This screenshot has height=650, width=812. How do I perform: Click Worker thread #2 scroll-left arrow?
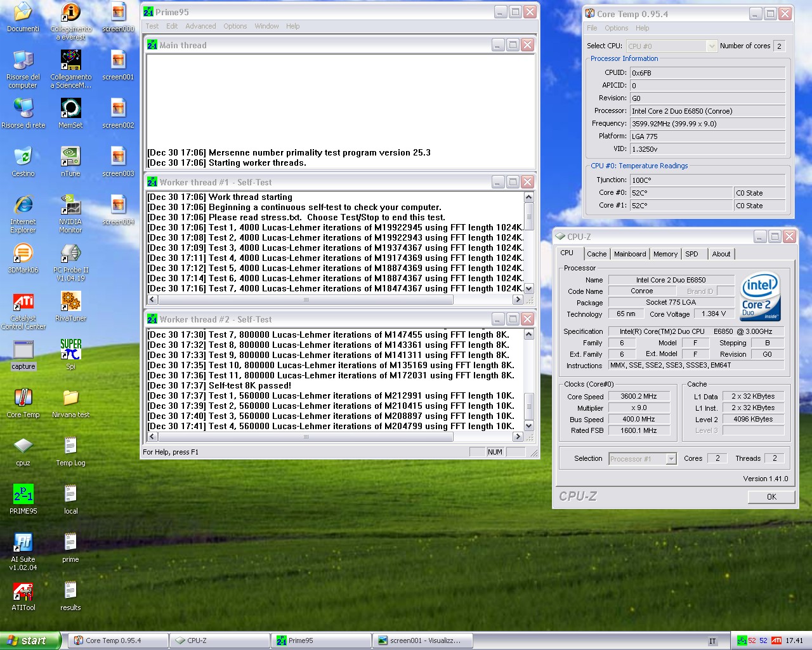click(x=152, y=437)
